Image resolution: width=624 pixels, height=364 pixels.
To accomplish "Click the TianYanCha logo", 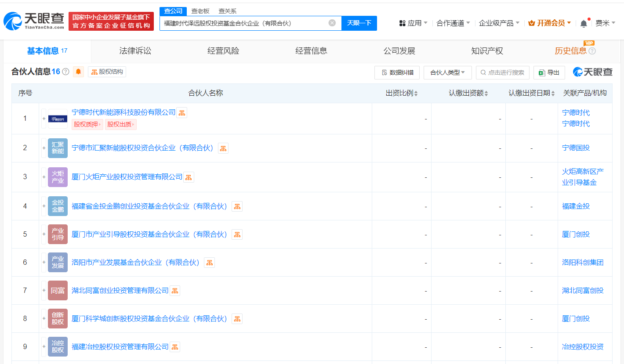I will [34, 21].
